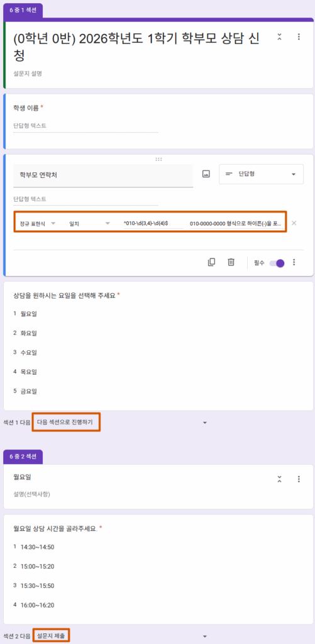This screenshot has height=644, width=315.
Task: Remove the validation rule with the X icon
Action: (x=294, y=223)
